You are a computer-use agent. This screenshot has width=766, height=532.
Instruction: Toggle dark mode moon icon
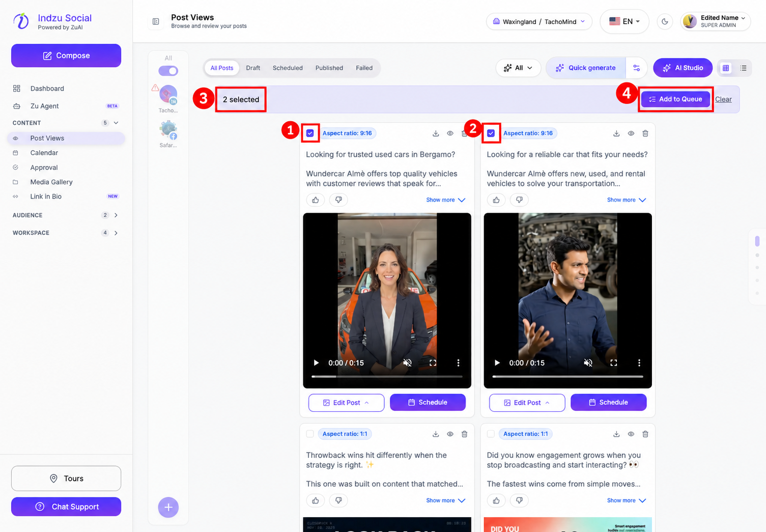pos(665,21)
